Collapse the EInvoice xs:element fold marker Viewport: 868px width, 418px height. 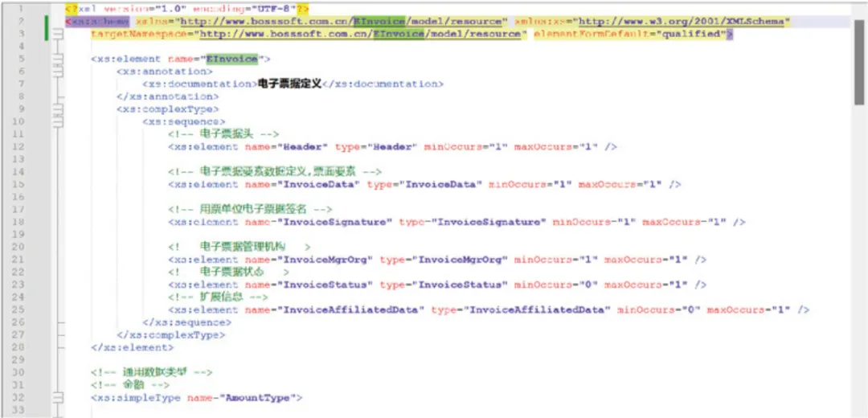[58, 59]
